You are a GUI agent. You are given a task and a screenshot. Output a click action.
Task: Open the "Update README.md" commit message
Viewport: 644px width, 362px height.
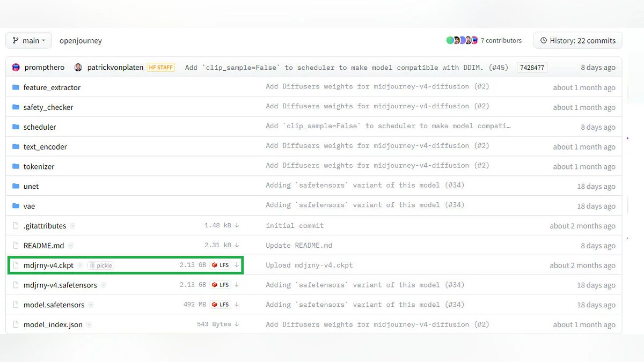(299, 246)
